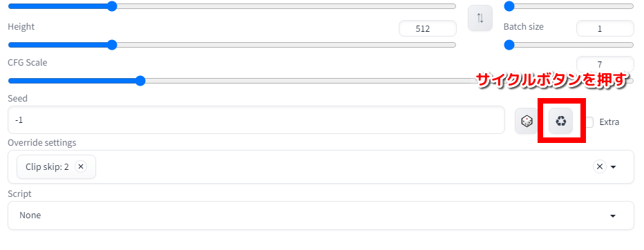Click the Batch size slider handle
This screenshot has width=644, height=250.
coord(509,45)
